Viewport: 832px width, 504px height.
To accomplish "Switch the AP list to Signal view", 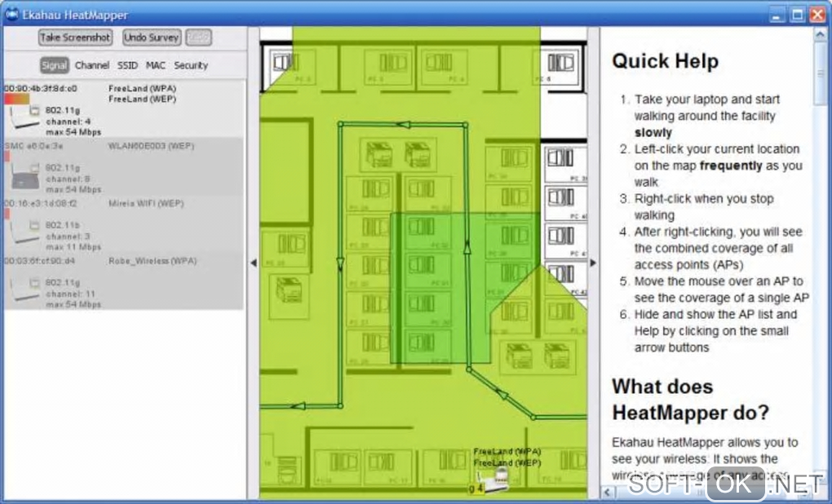I will (54, 65).
